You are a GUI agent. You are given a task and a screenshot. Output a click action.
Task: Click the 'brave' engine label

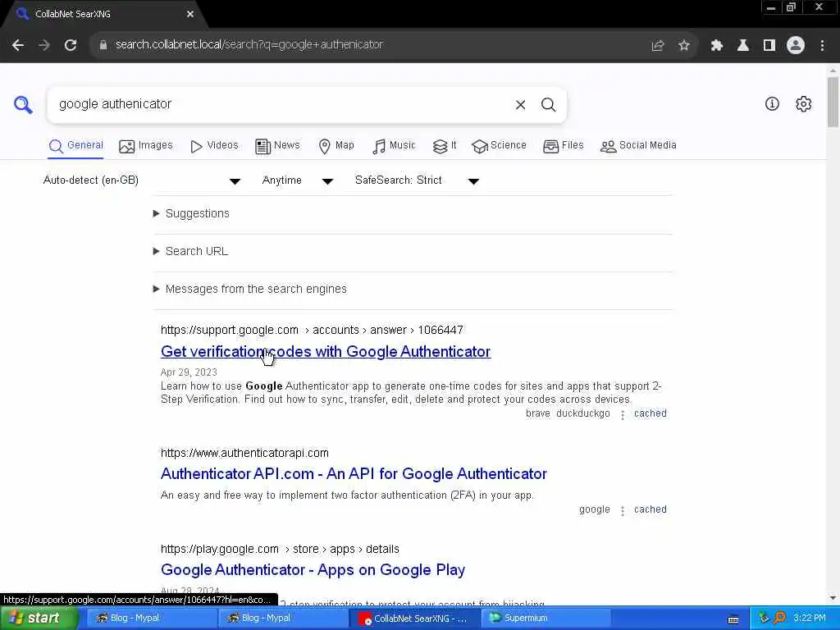(538, 413)
